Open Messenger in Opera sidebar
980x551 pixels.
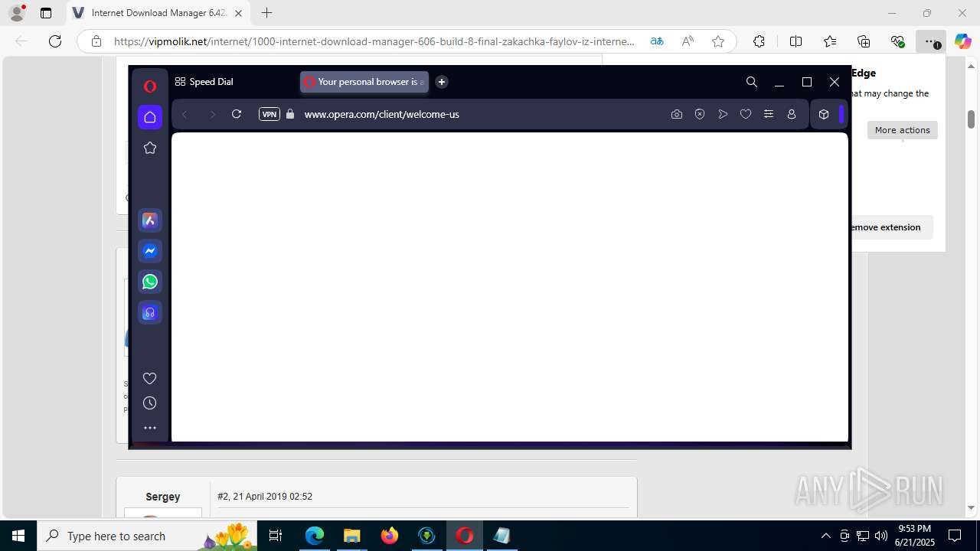[150, 251]
